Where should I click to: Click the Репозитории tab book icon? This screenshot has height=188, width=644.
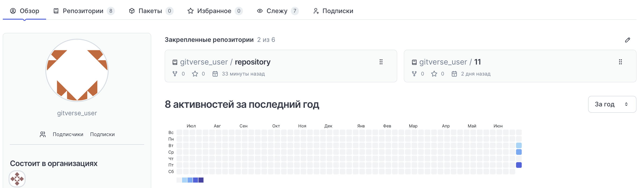click(x=56, y=11)
